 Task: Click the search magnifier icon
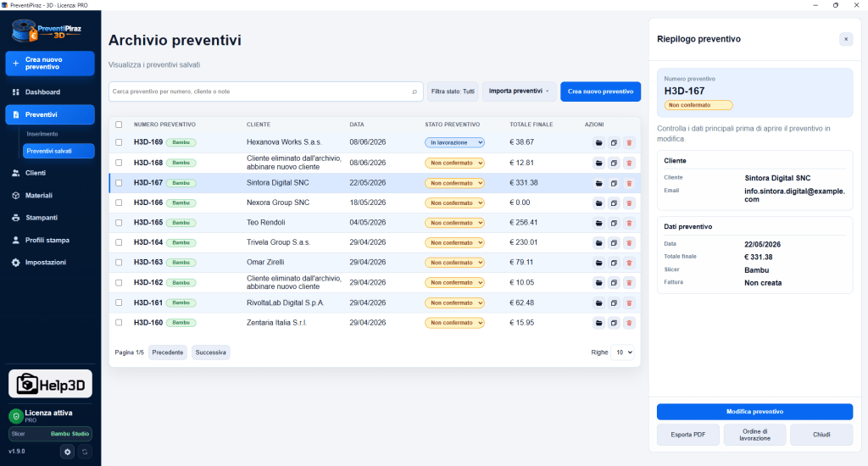point(415,92)
